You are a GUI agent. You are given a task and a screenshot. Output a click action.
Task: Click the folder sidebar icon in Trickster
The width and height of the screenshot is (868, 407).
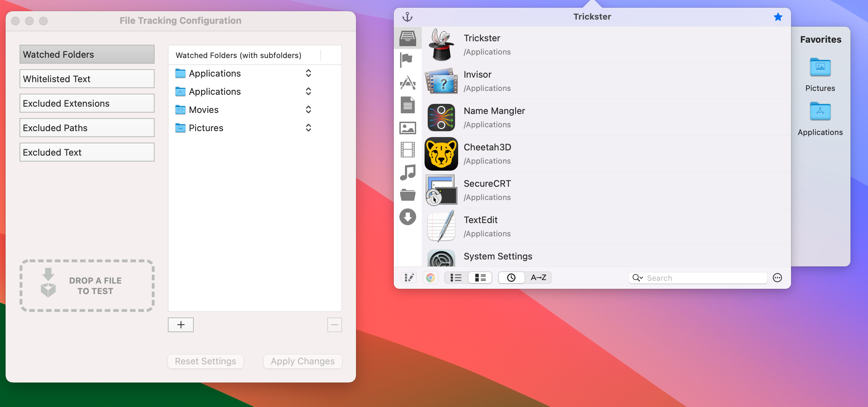click(408, 194)
